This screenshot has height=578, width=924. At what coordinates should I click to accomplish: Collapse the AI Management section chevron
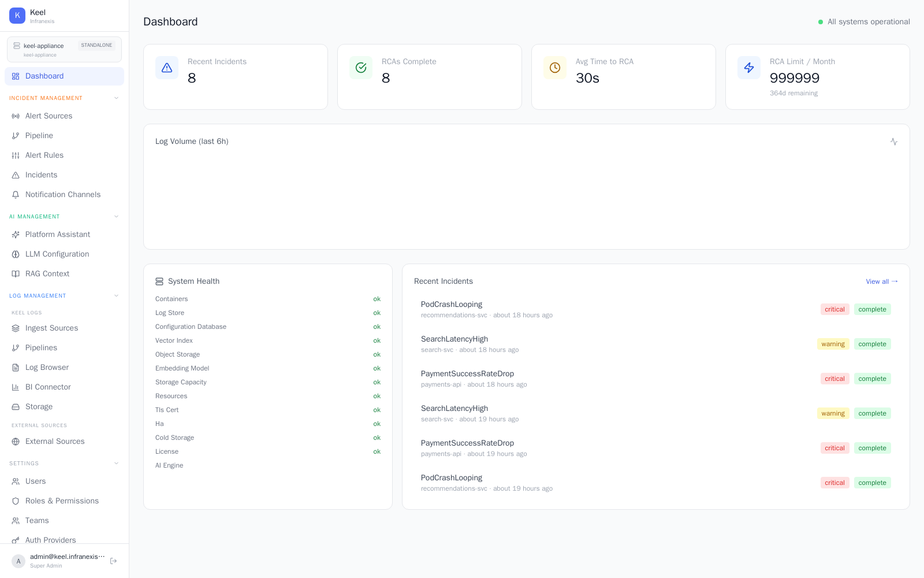(116, 217)
